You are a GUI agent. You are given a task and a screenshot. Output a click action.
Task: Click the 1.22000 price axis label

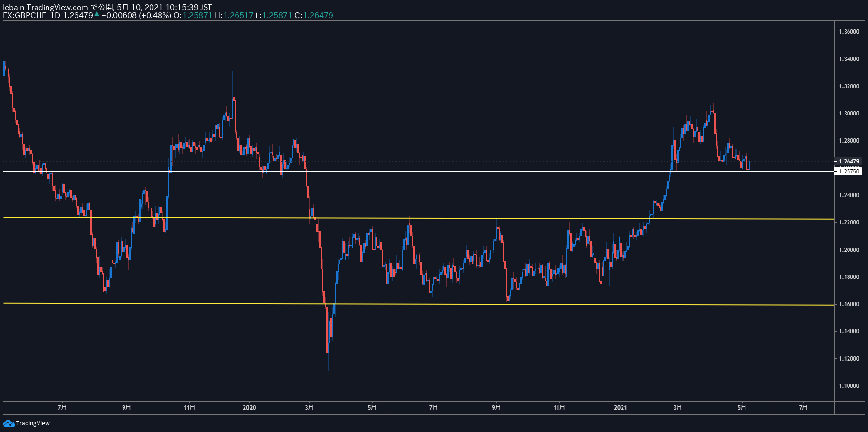coord(849,222)
